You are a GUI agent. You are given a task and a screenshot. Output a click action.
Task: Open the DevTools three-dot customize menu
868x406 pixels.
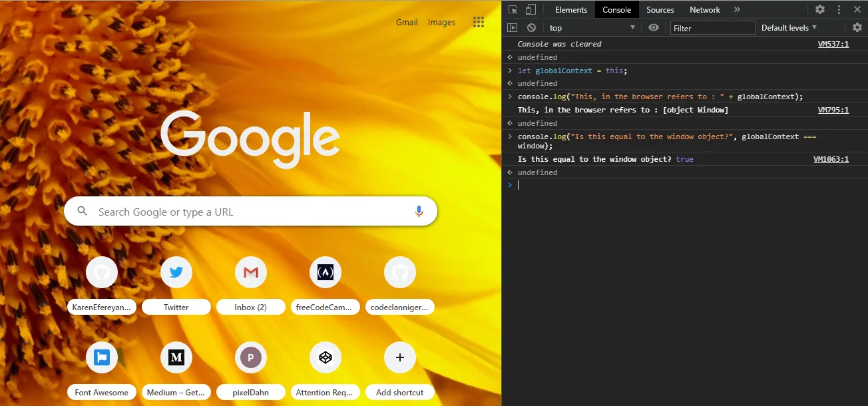pyautogui.click(x=839, y=9)
